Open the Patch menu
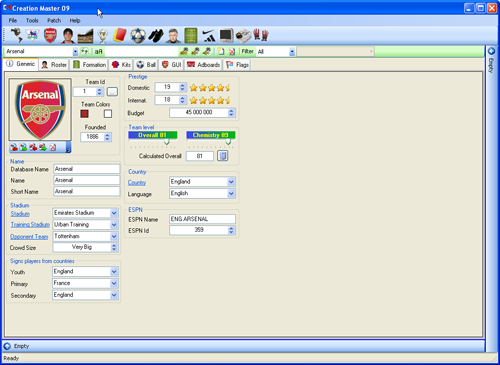The width and height of the screenshot is (500, 365). (54, 20)
